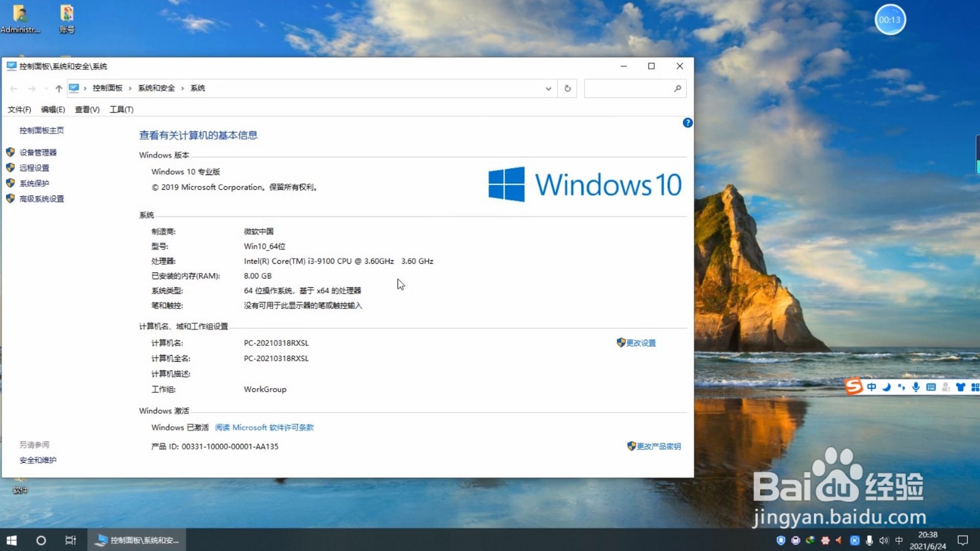Viewport: 980px width, 551px height.
Task: Click the control panel search box
Action: pos(635,89)
